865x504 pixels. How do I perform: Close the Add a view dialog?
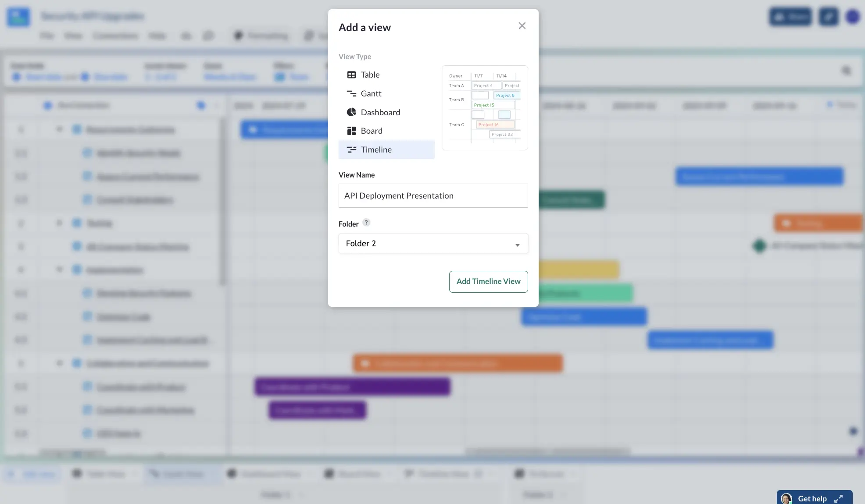[x=522, y=26]
